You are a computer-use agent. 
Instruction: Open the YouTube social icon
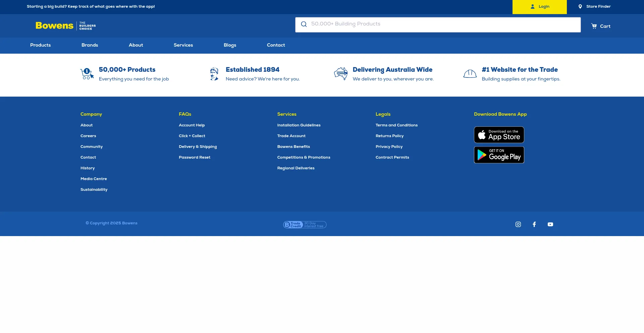coord(550,224)
